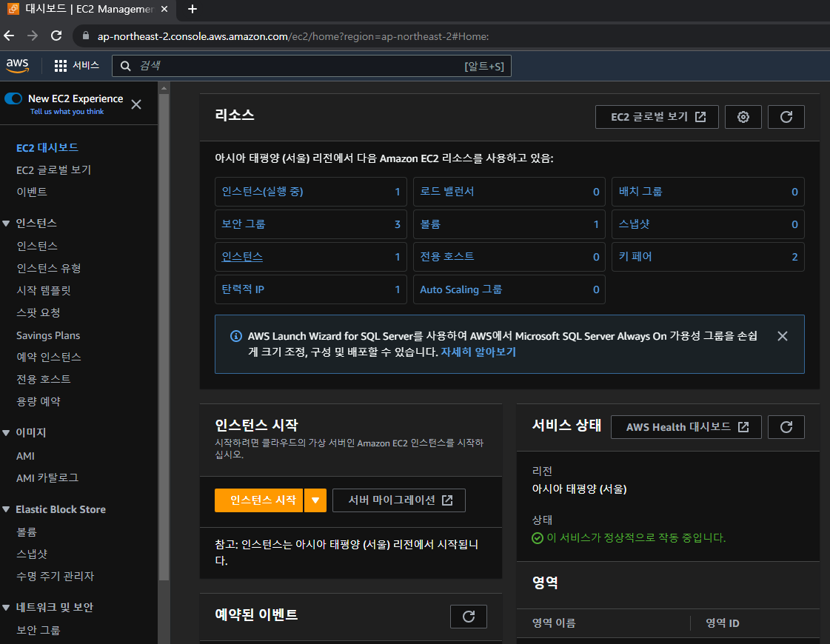Open AMI 카탈로그 in sidebar

click(x=47, y=478)
